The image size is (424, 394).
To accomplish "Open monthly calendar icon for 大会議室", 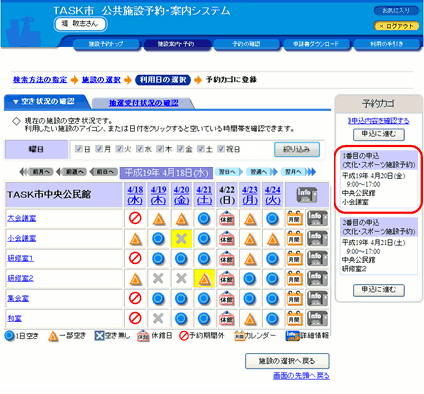I will 295,219.
